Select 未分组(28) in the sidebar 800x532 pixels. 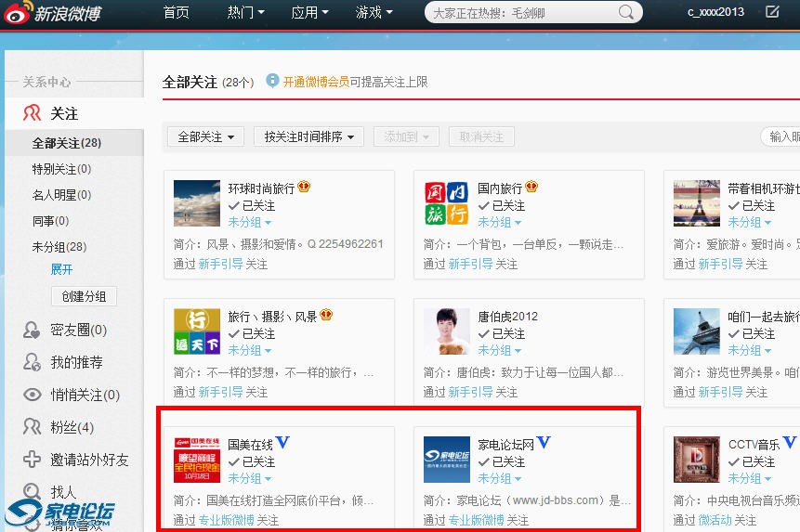(59, 247)
